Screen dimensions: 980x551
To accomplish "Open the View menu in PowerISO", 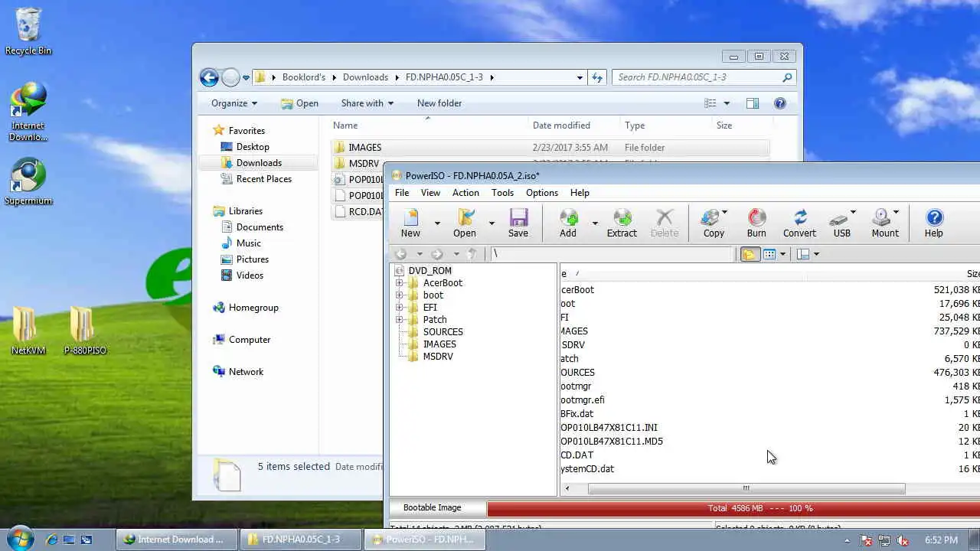I will click(x=430, y=193).
